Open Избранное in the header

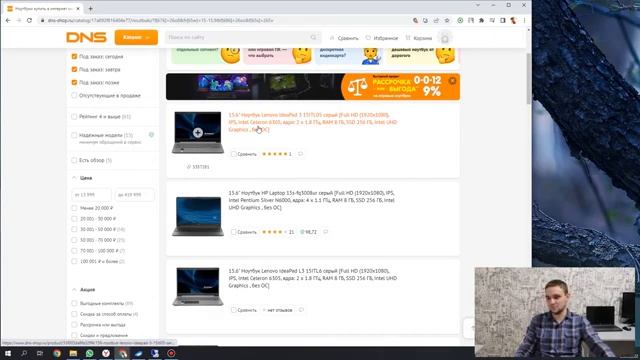point(381,38)
